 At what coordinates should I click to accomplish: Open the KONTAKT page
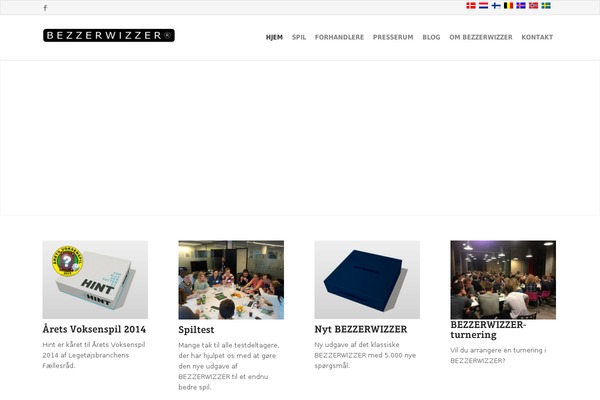coord(537,37)
